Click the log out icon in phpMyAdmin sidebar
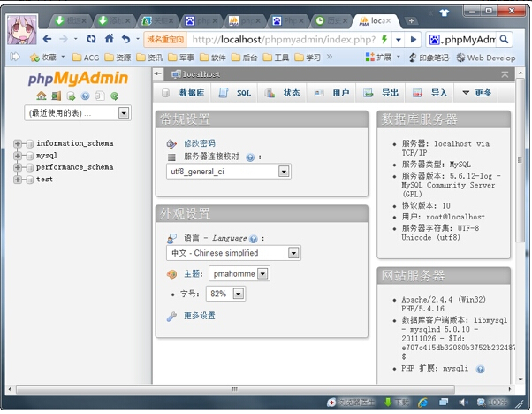 56,96
